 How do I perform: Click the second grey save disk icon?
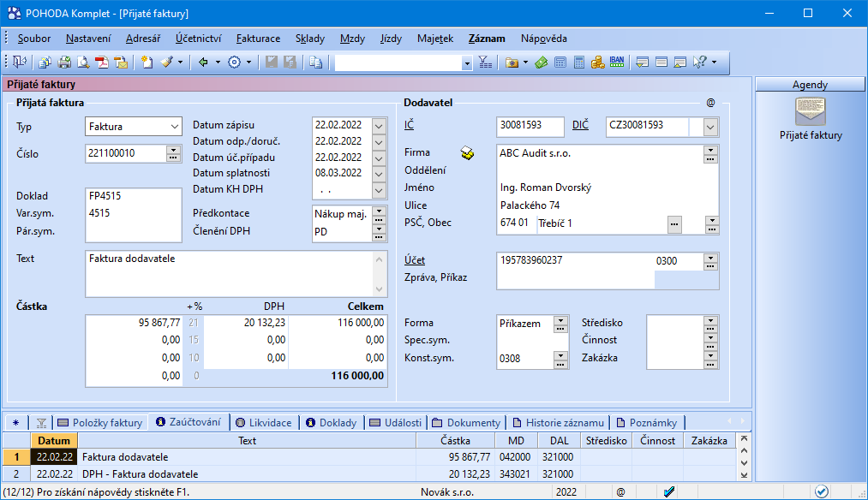[x=290, y=62]
